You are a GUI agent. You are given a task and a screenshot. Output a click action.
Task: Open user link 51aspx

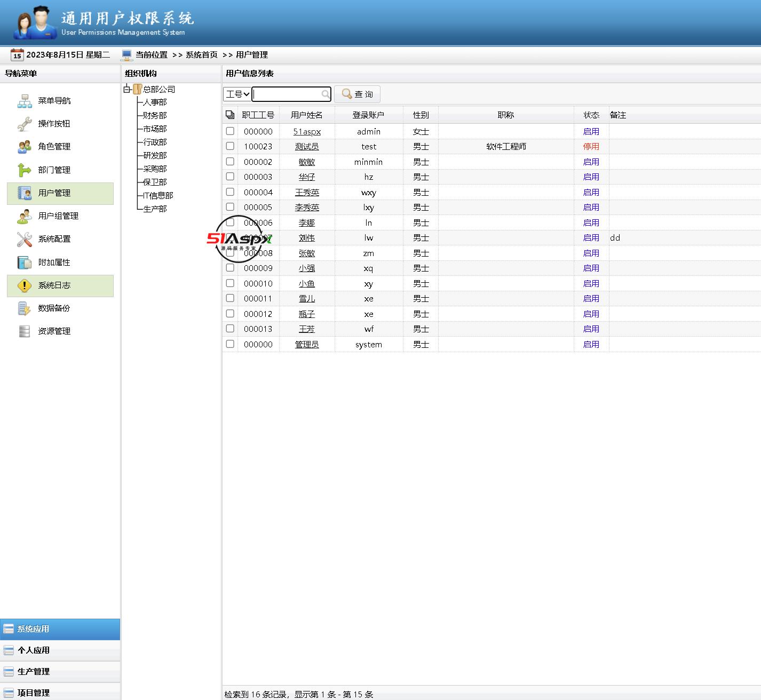coord(307,132)
